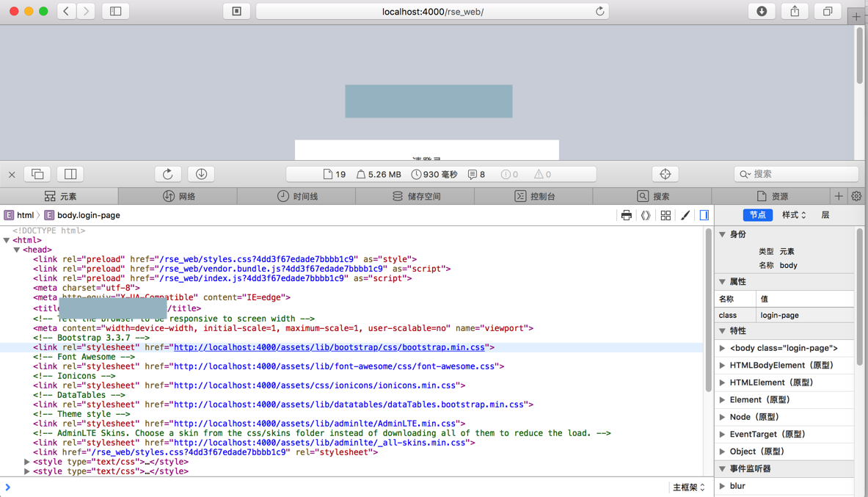The width and height of the screenshot is (868, 497).
Task: Expand the body class="login-page" property
Action: (723, 349)
